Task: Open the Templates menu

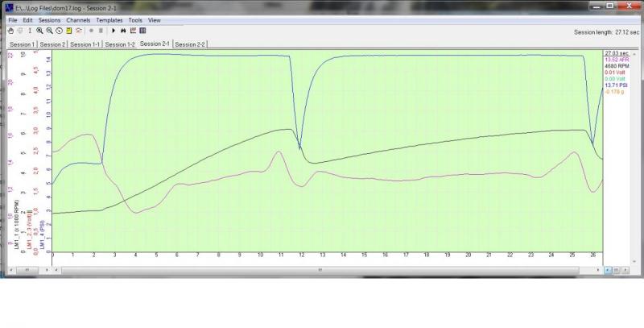Action: coord(109,20)
